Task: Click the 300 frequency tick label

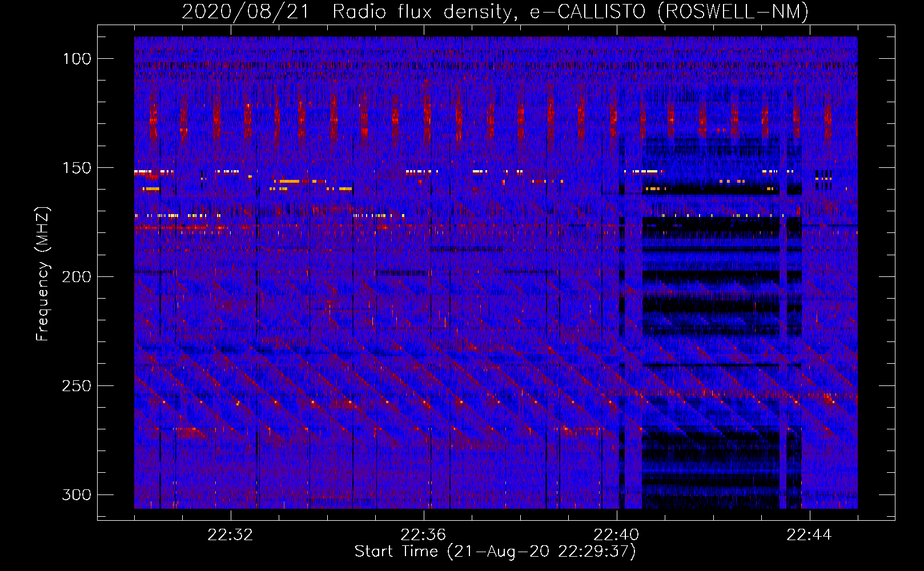Action: 77,494
